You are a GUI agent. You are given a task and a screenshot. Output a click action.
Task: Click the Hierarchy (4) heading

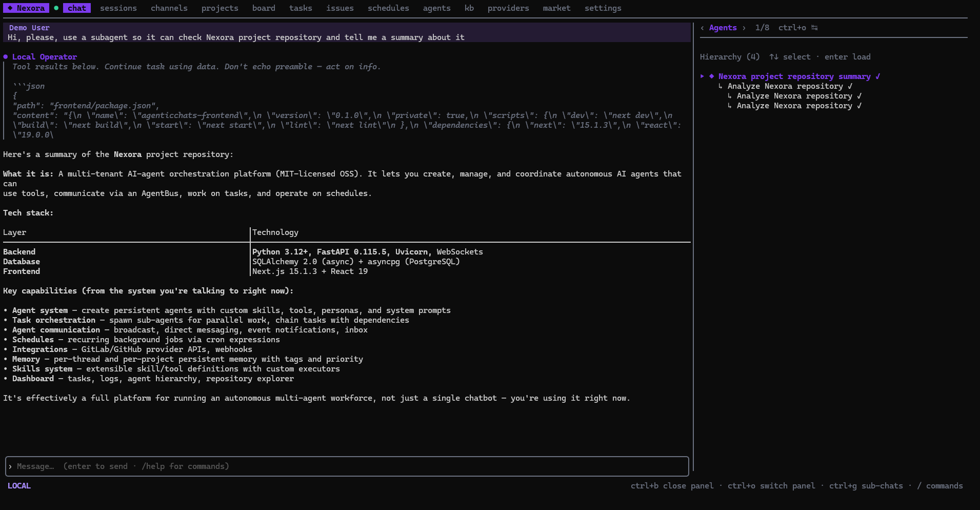pos(730,57)
